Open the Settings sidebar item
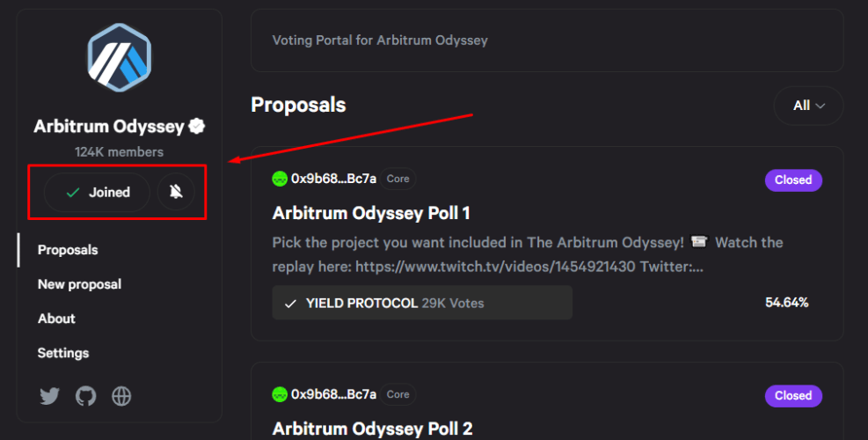 tap(63, 353)
